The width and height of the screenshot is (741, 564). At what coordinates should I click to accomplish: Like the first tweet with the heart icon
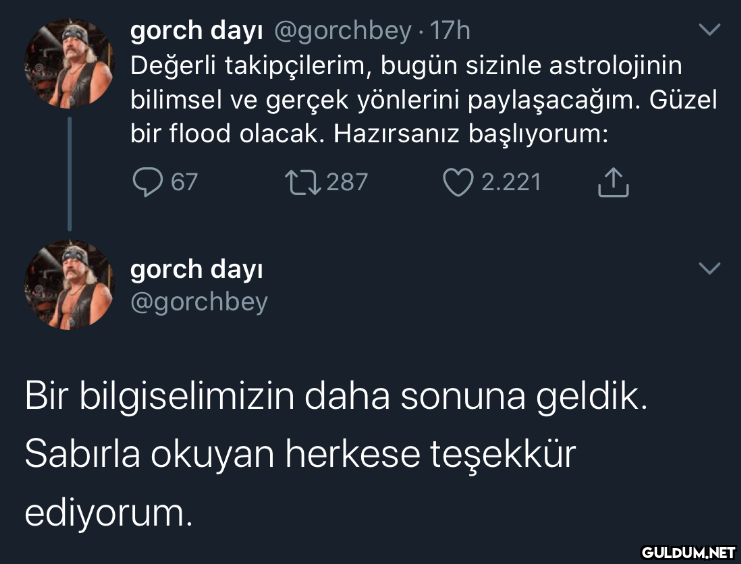(x=458, y=182)
